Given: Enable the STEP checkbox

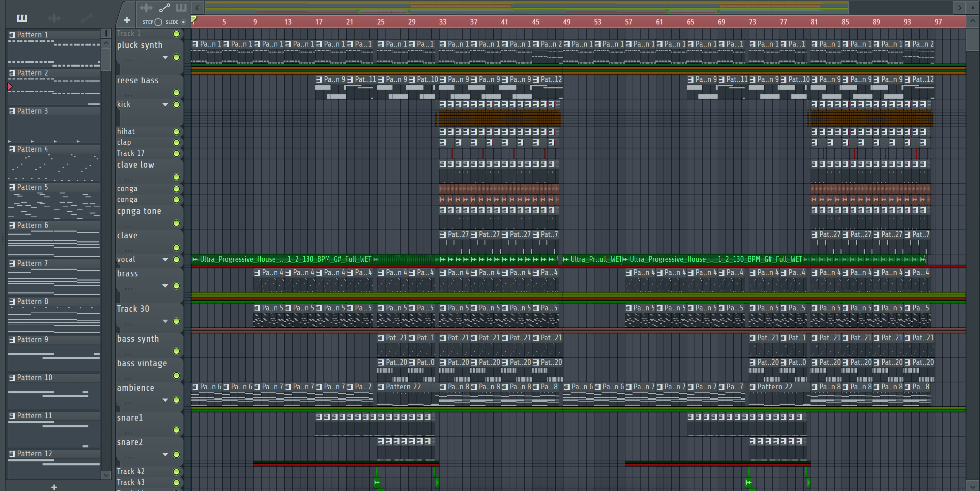Looking at the screenshot, I should pos(158,22).
